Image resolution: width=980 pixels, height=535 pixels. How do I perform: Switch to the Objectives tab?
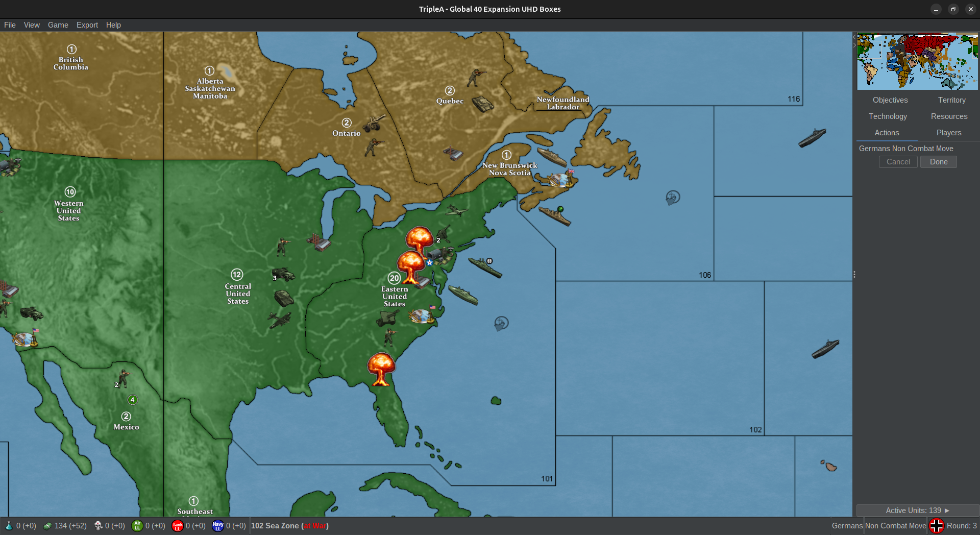pos(890,100)
